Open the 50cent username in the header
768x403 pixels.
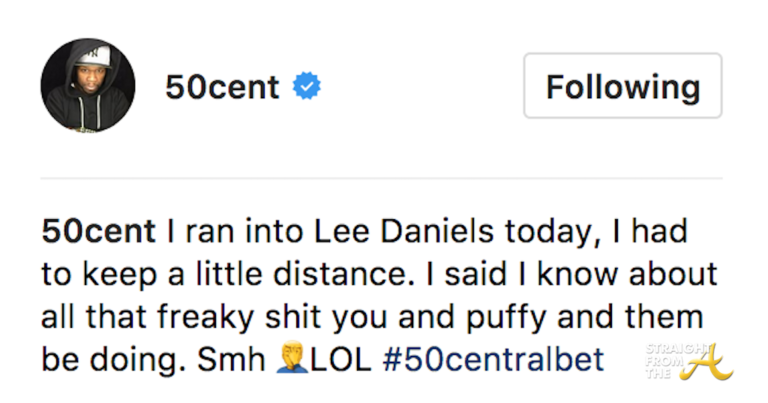(222, 88)
